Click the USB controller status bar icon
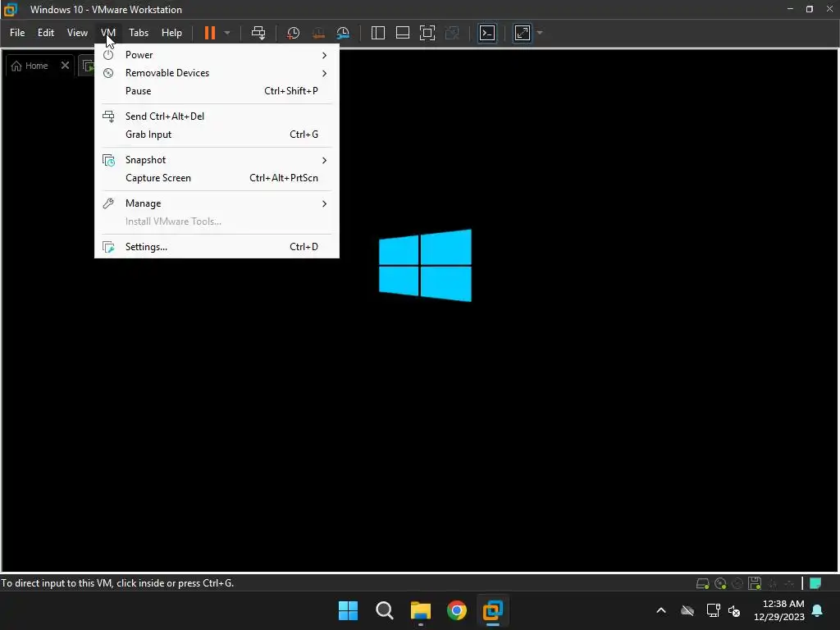The height and width of the screenshot is (630, 840). [x=789, y=583]
